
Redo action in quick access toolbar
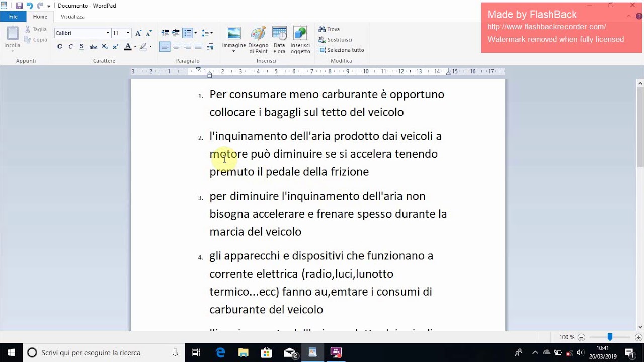pyautogui.click(x=40, y=6)
